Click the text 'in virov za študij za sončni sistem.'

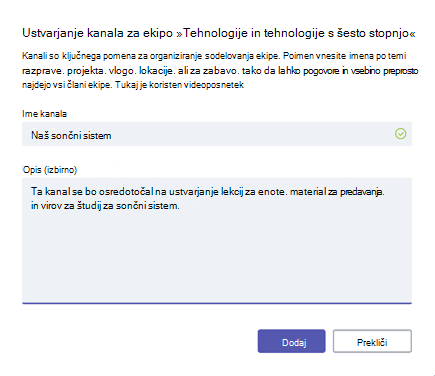click(x=105, y=206)
